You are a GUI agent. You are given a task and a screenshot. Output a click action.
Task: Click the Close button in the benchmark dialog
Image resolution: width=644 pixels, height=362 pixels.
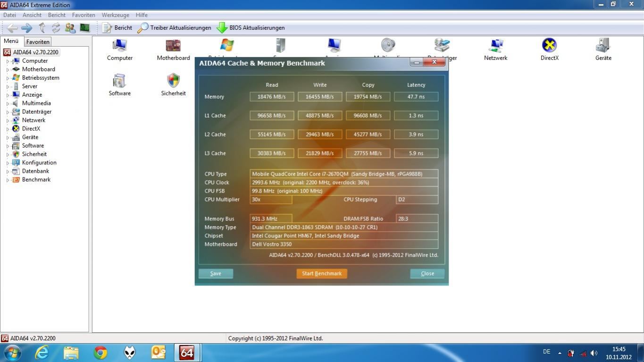tap(427, 274)
